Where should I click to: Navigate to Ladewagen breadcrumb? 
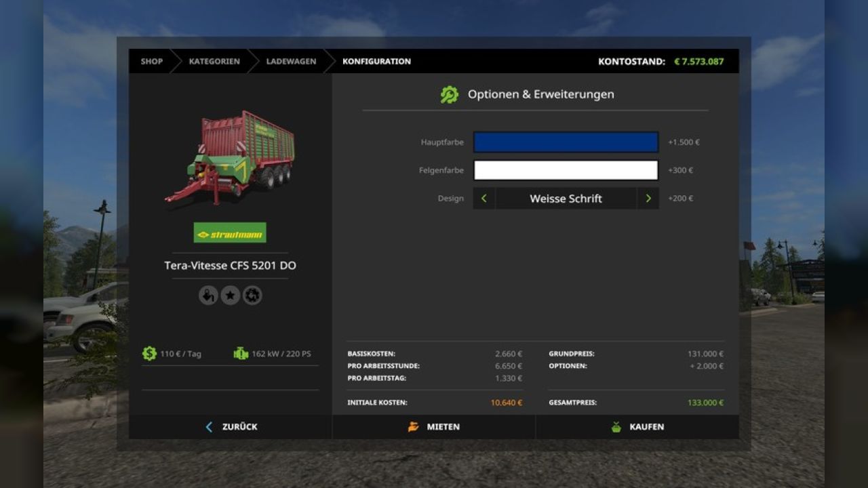coord(291,62)
